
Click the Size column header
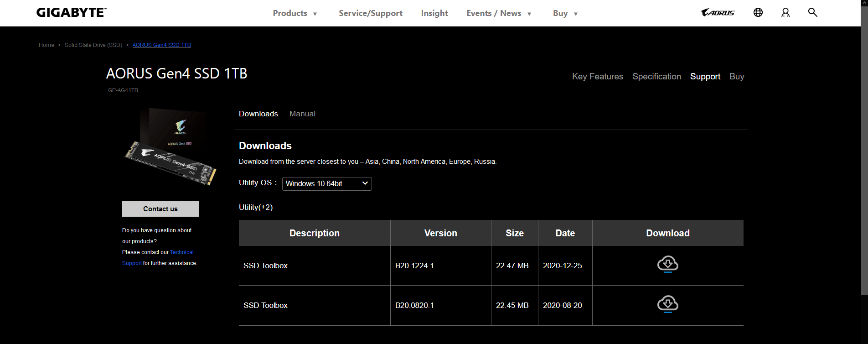[515, 233]
